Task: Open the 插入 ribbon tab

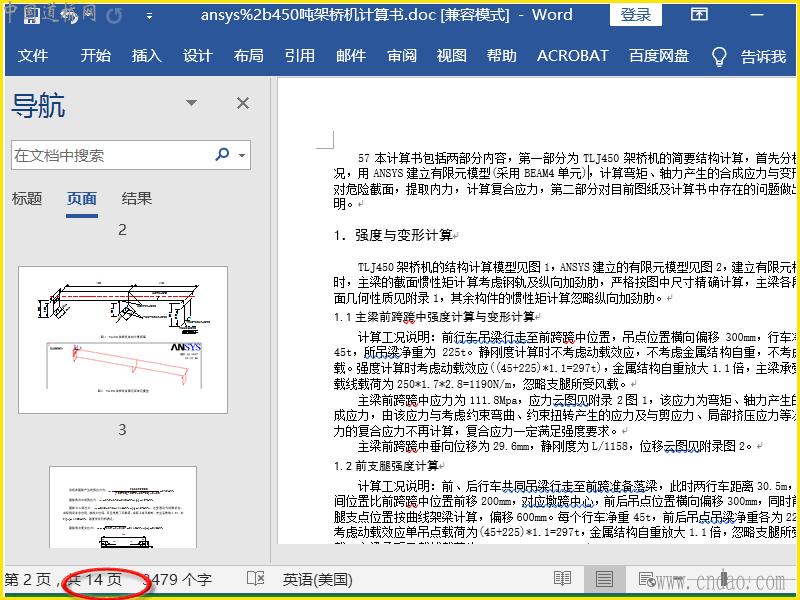Action: (x=146, y=56)
